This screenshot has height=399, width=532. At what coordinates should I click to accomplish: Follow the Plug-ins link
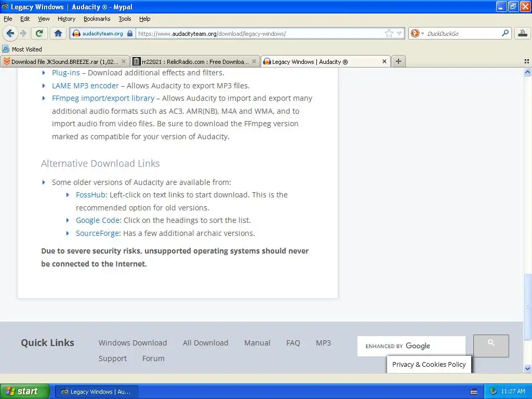(x=66, y=73)
